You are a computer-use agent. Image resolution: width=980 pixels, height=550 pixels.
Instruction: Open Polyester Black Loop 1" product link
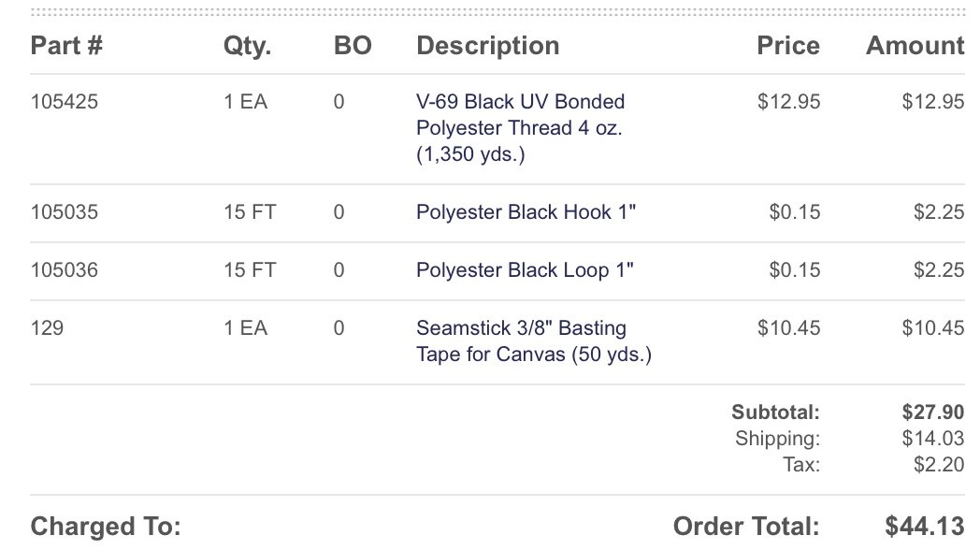(525, 270)
